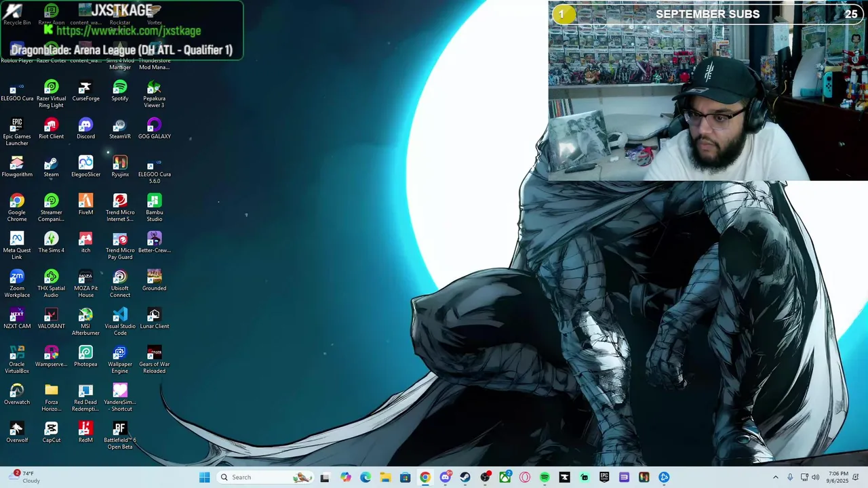868x488 pixels.
Task: Open the 7:06 PM clock calendar
Action: [x=837, y=477]
